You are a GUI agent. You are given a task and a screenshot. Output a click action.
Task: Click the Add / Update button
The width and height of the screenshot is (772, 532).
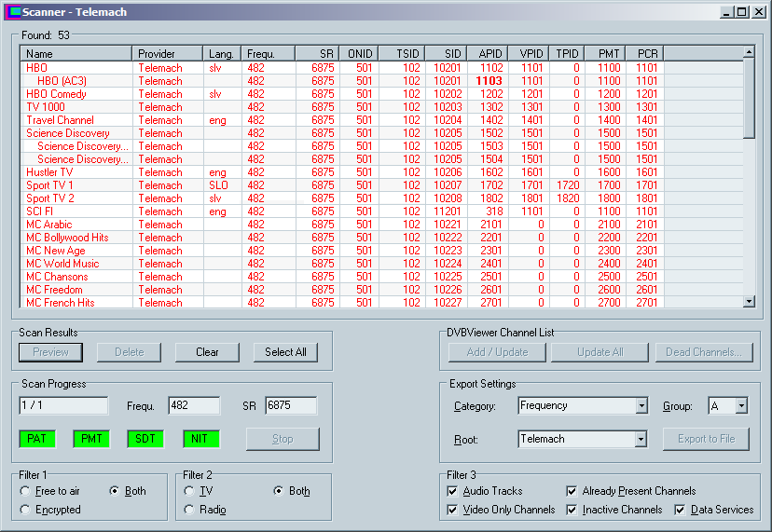[497, 352]
